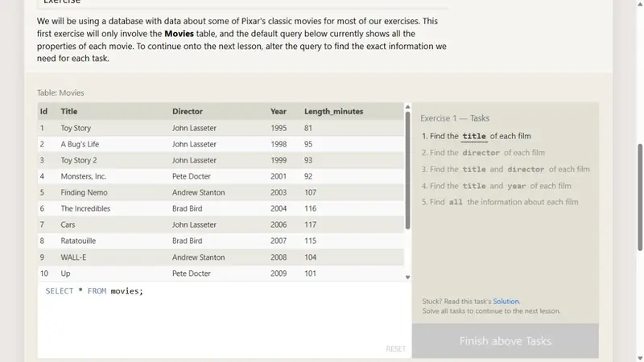Click the Finish above Tasks button
The width and height of the screenshot is (644, 362).
coord(506,340)
